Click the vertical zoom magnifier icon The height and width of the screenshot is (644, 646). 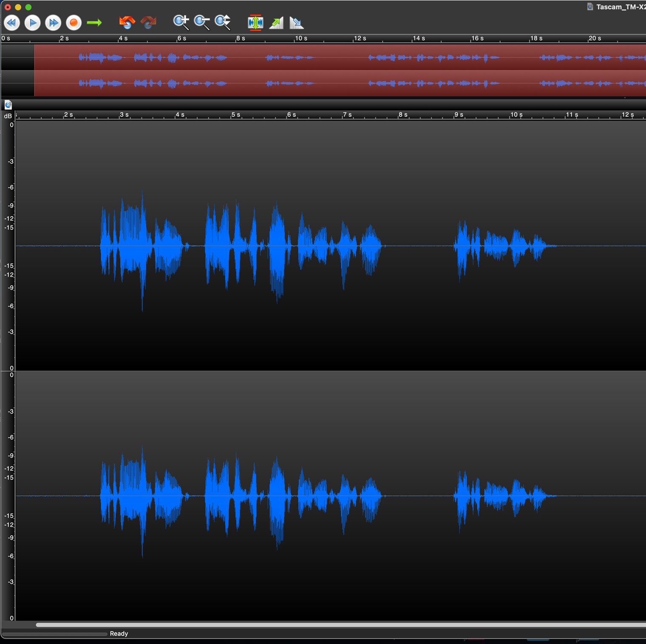coord(223,23)
